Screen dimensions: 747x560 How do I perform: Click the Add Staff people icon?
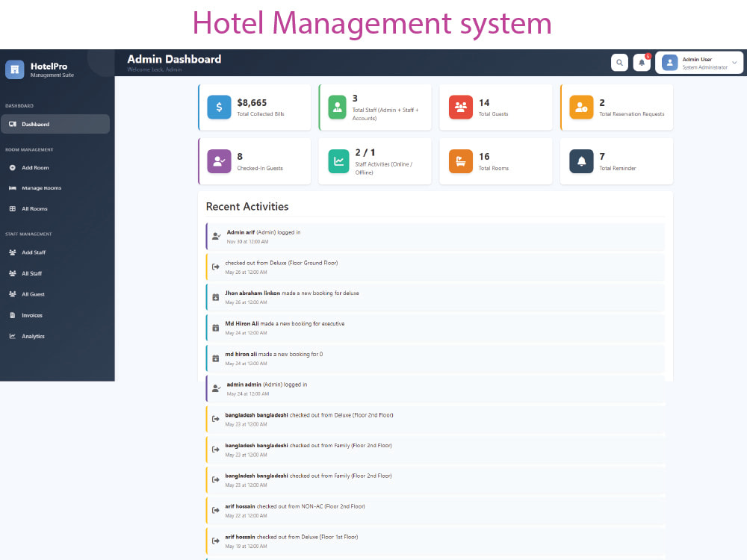point(13,252)
